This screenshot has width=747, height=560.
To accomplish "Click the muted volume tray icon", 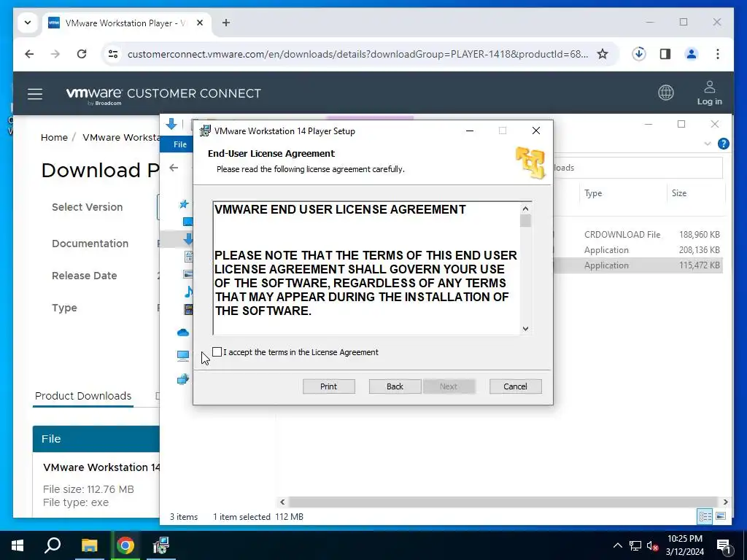I will 653,545.
